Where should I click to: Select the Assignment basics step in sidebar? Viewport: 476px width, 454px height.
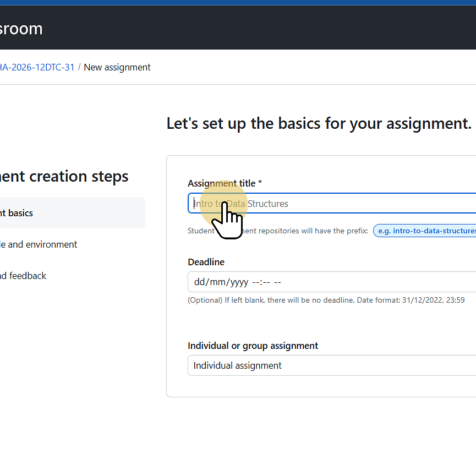point(17,213)
